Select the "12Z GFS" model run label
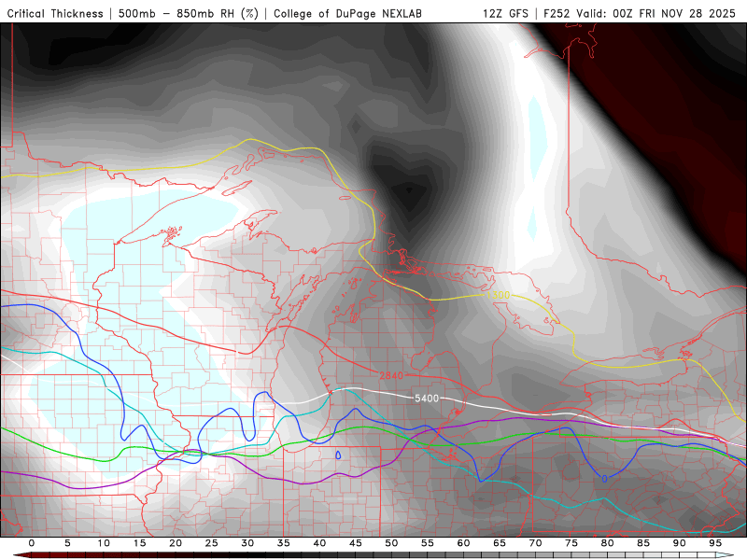747x560 pixels. click(x=505, y=13)
